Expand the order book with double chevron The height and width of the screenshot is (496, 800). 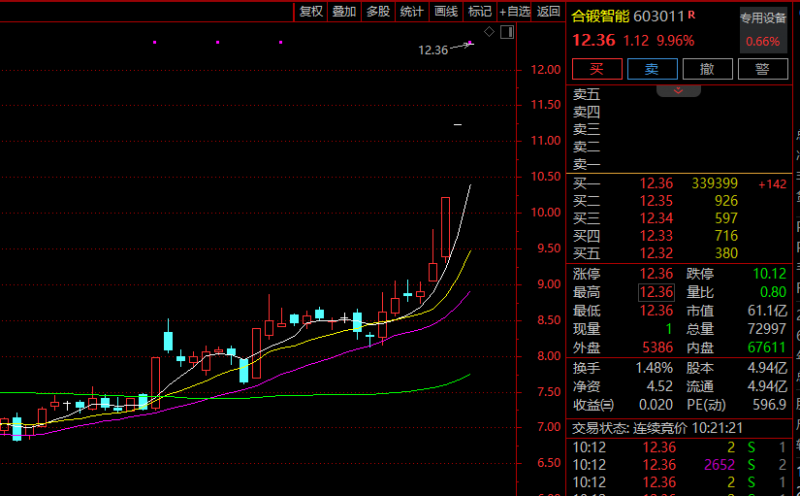click(678, 91)
